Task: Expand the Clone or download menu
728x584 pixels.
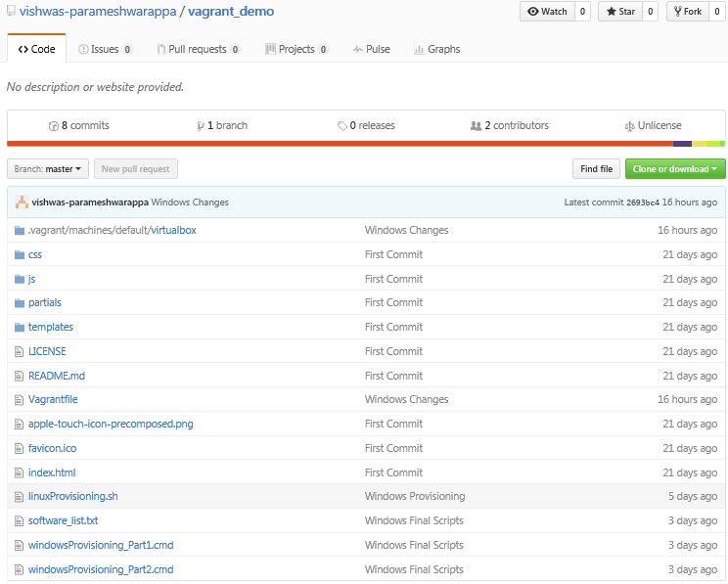Action: pyautogui.click(x=675, y=169)
